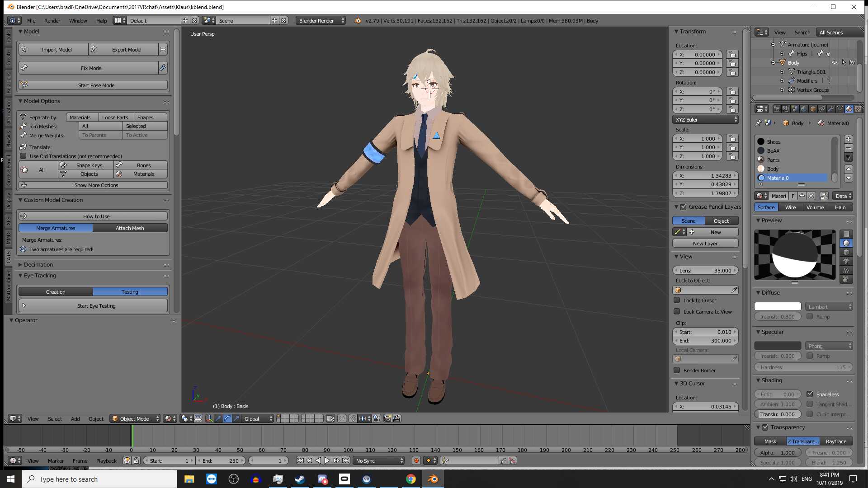Click the record keyframe button in timeline
Screen dimensions: 868x488
click(x=416, y=460)
